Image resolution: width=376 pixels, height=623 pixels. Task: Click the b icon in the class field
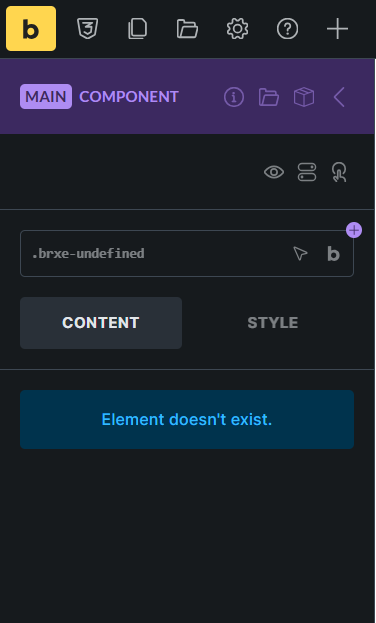(333, 253)
